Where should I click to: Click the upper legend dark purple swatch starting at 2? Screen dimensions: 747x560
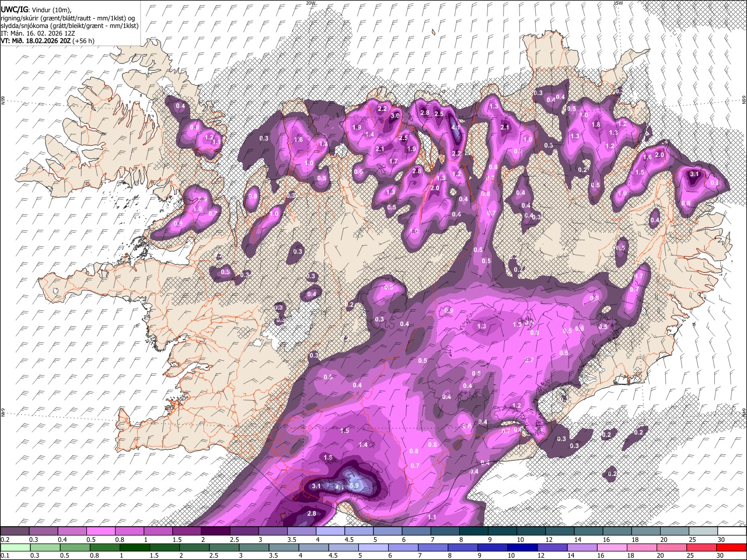click(215, 531)
